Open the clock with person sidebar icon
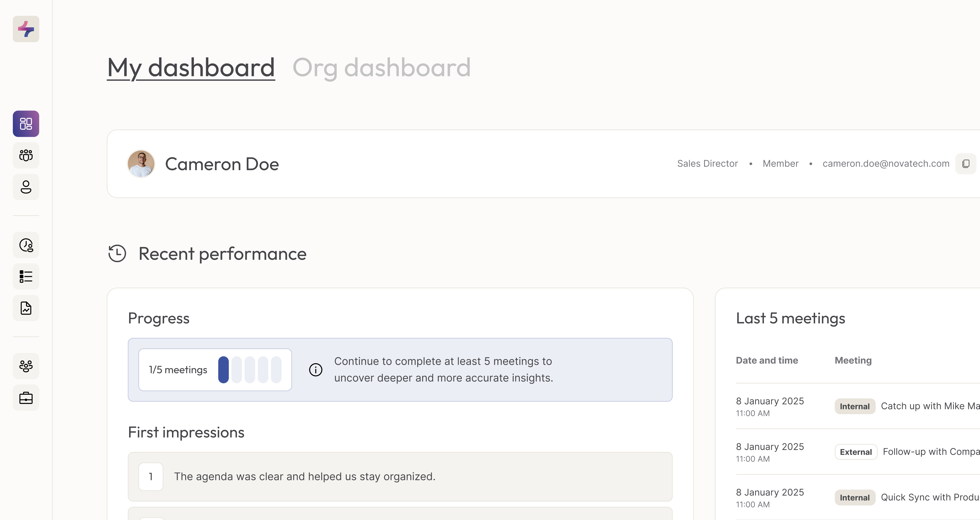 point(26,245)
